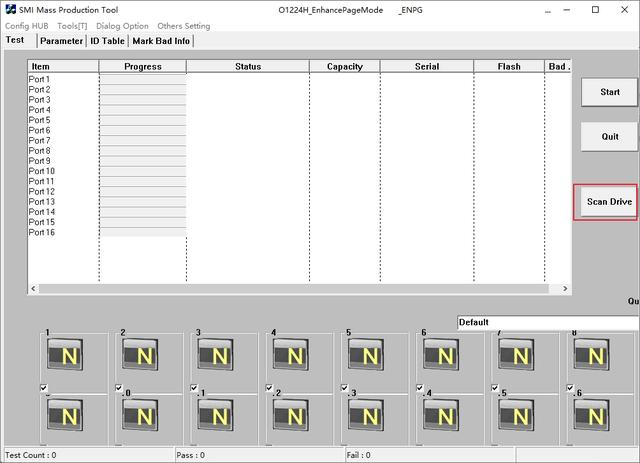Click the 'Pass : 0' status text
The width and height of the screenshot is (640, 463).
[191, 455]
